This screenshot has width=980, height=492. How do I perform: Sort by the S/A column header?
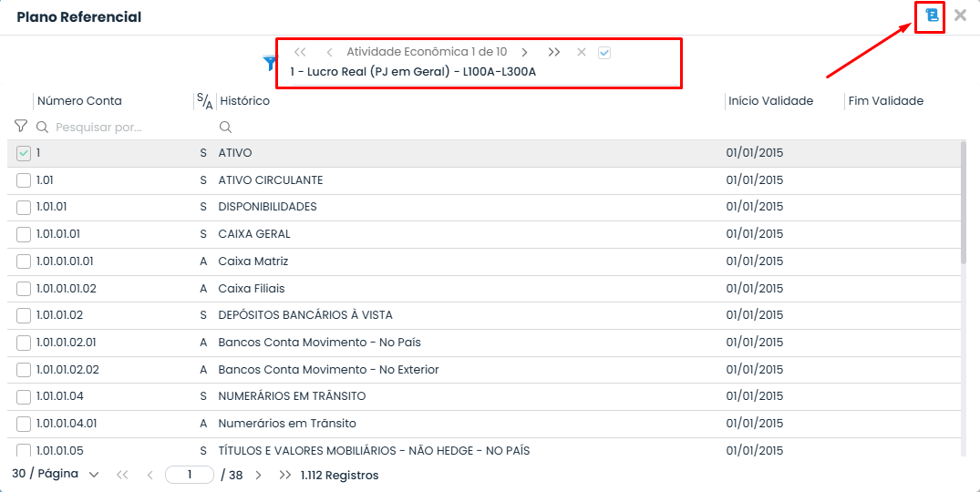pos(204,100)
